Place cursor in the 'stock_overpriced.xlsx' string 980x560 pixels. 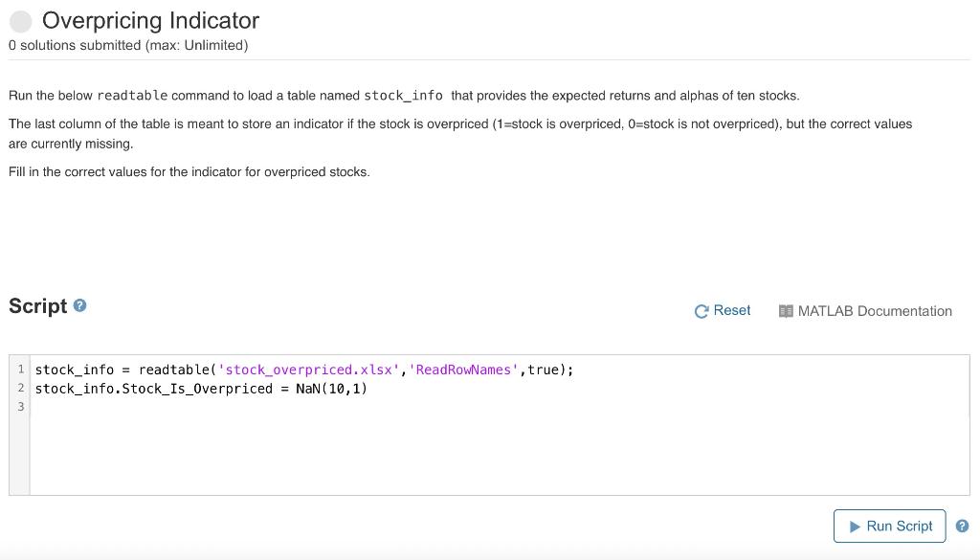[301, 370]
